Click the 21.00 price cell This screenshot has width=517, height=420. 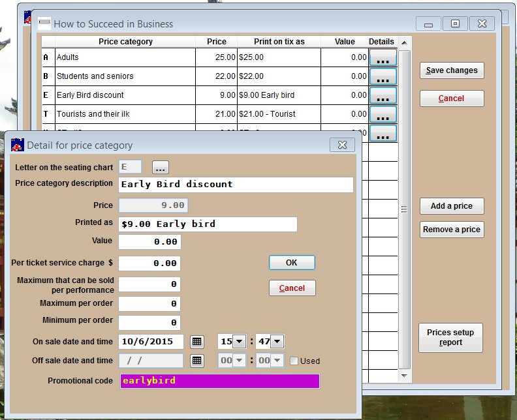(x=216, y=114)
